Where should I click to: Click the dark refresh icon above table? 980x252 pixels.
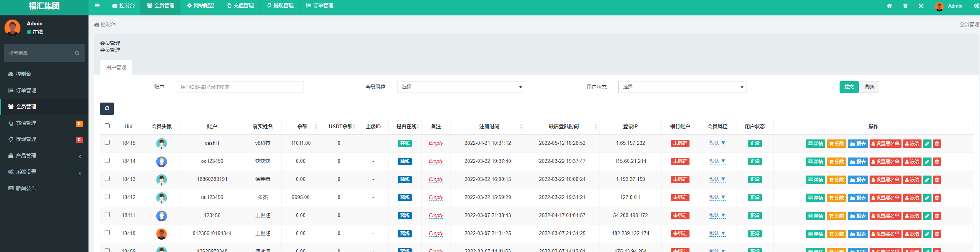(x=107, y=109)
